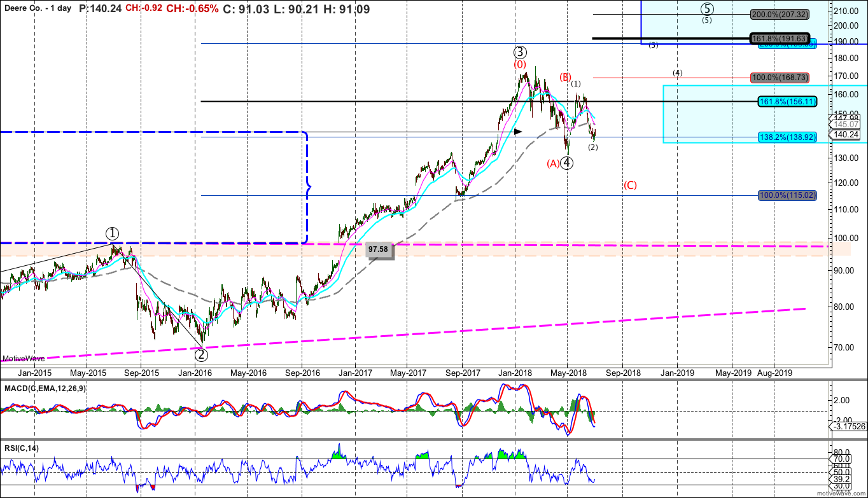Click the 161.8%(191.63) Fibonacci label

[780, 38]
